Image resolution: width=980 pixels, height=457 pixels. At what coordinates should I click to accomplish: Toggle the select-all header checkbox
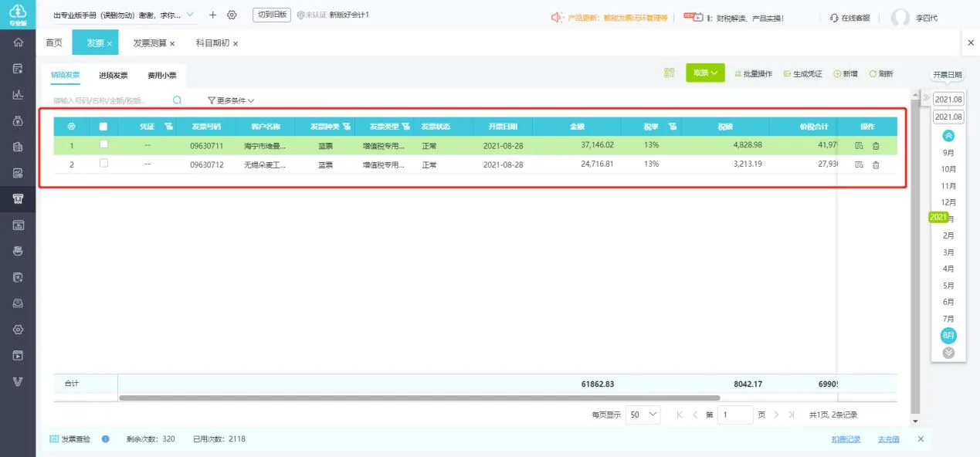[x=103, y=127]
